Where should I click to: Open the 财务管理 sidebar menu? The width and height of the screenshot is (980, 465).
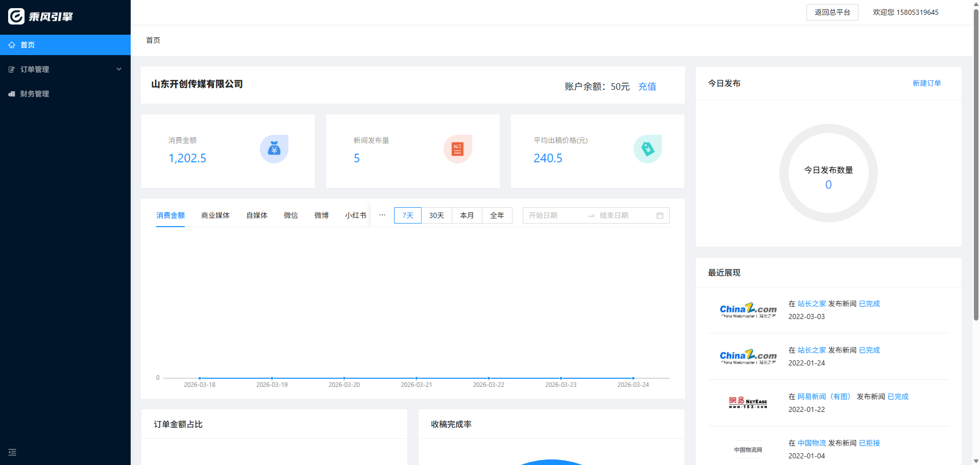(35, 94)
